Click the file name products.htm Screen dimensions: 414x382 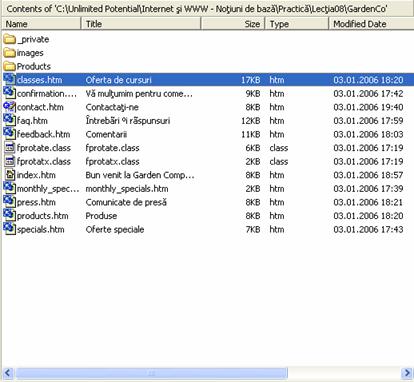point(42,216)
